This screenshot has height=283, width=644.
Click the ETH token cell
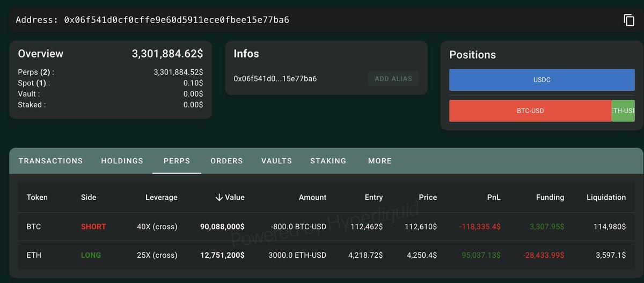(34, 255)
